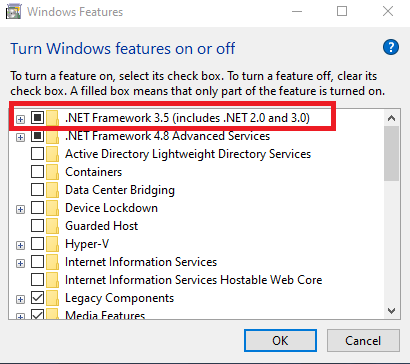The image size is (410, 364).
Task: Expand the .NET Framework 3.5 tree node
Action: tap(21, 119)
